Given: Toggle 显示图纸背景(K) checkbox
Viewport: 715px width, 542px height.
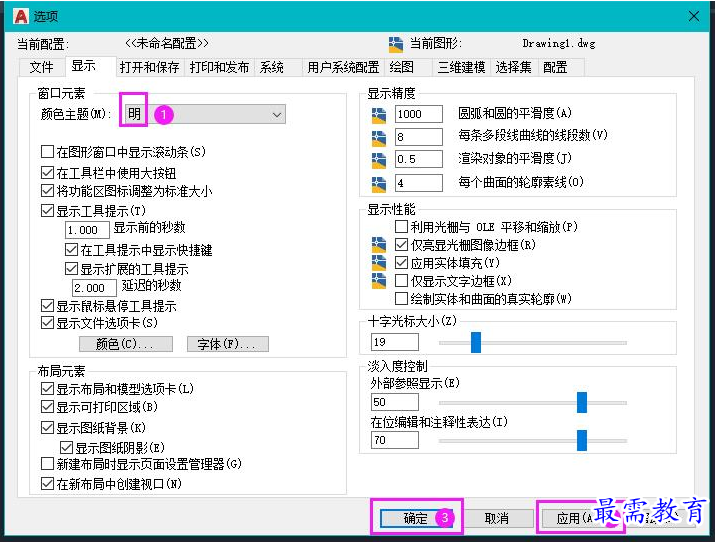Looking at the screenshot, I should click(47, 428).
